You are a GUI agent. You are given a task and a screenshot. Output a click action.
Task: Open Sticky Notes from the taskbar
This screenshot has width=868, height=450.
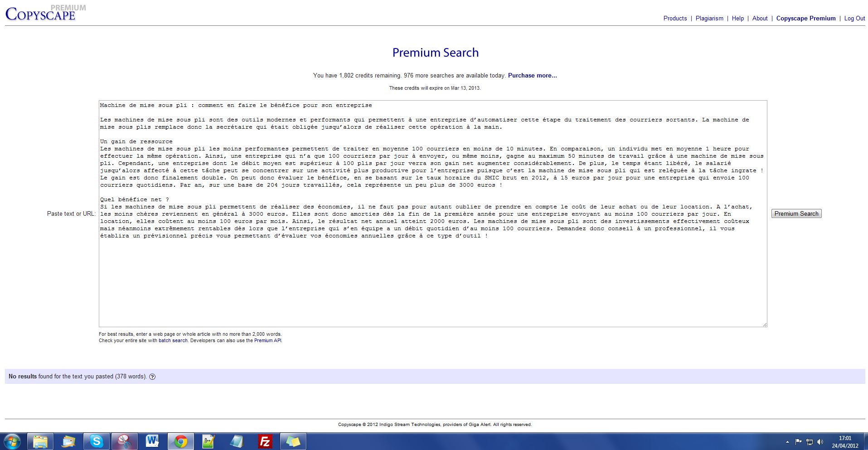coord(293,441)
